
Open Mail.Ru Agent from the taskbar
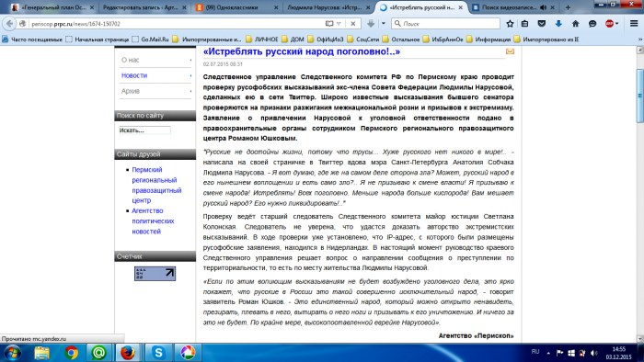tap(98, 353)
